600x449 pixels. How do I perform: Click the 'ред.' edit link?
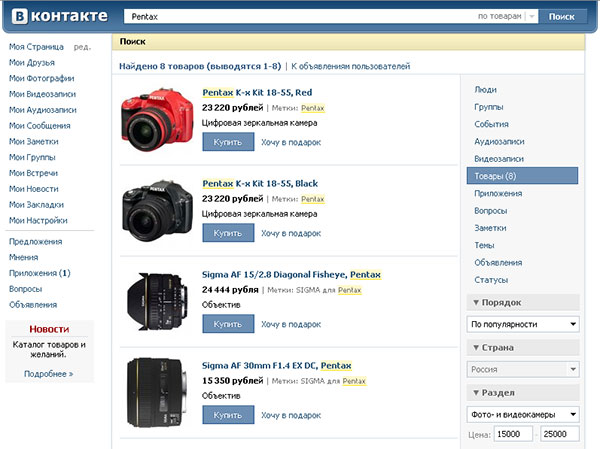tap(82, 47)
